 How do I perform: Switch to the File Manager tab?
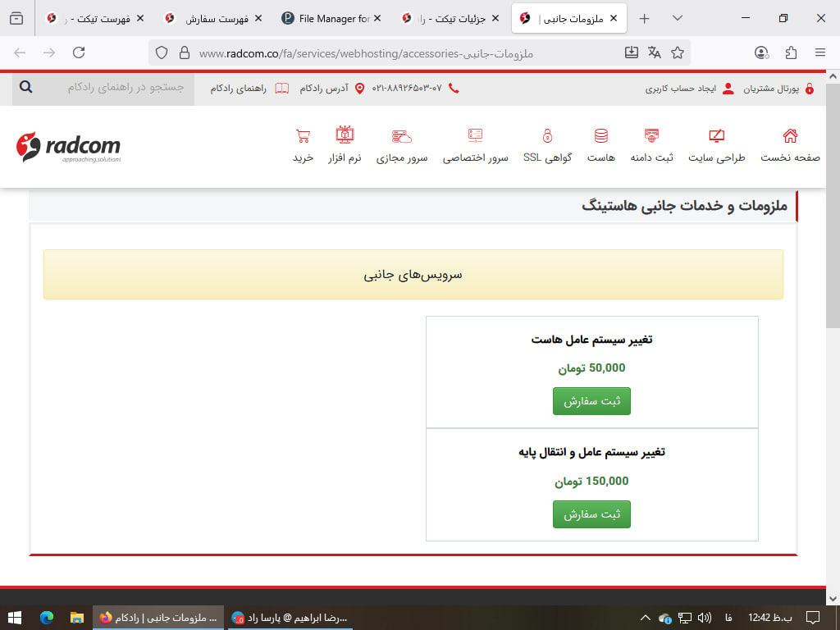(x=332, y=18)
